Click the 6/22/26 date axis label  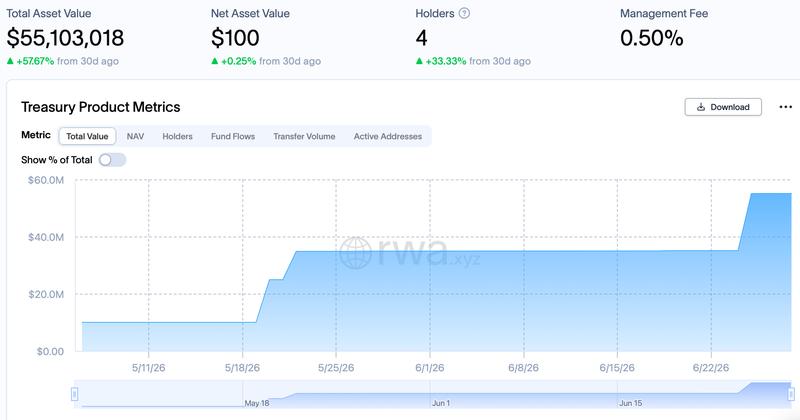pyautogui.click(x=711, y=367)
